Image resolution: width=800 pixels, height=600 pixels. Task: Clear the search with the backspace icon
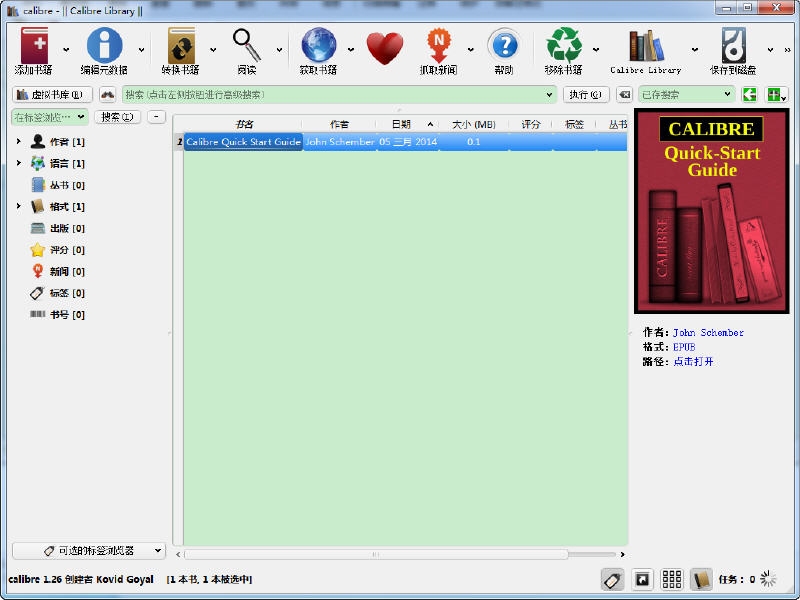624,95
